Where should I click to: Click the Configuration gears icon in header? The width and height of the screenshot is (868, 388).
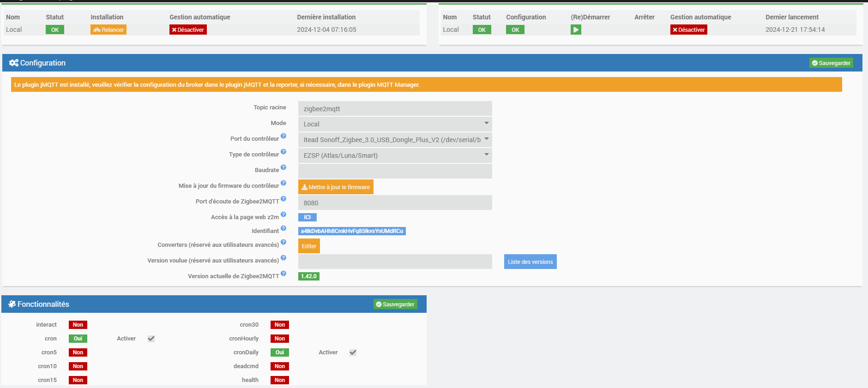[14, 63]
